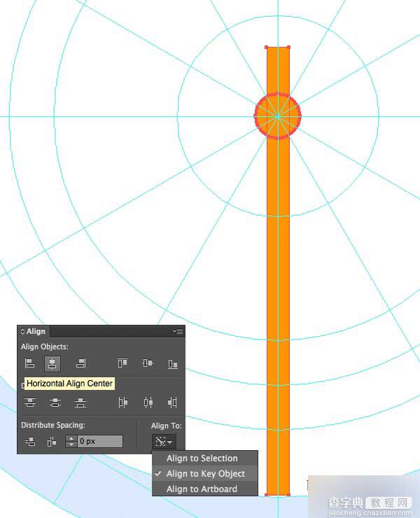Click the Vertical Distribute Bottom icon
This screenshot has width=420, height=518.
tap(80, 402)
